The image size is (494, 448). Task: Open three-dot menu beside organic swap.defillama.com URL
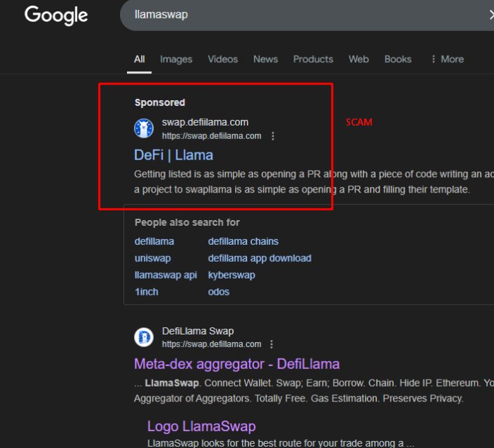tap(272, 344)
